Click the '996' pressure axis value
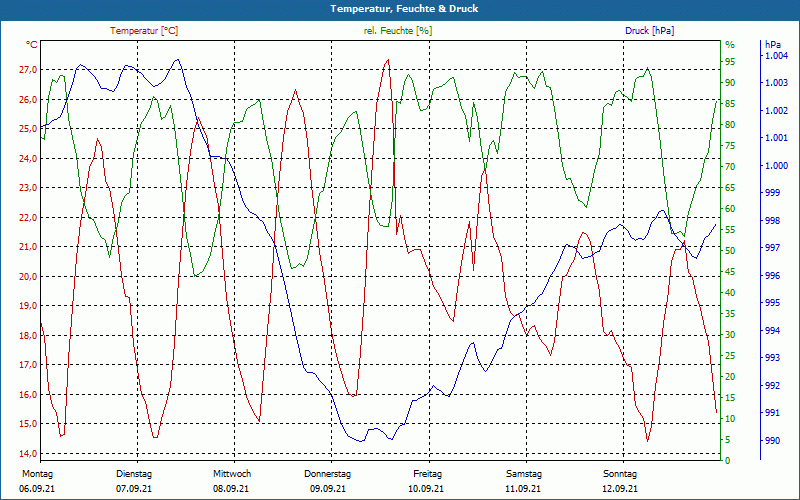The image size is (800, 500). pyautogui.click(x=773, y=276)
